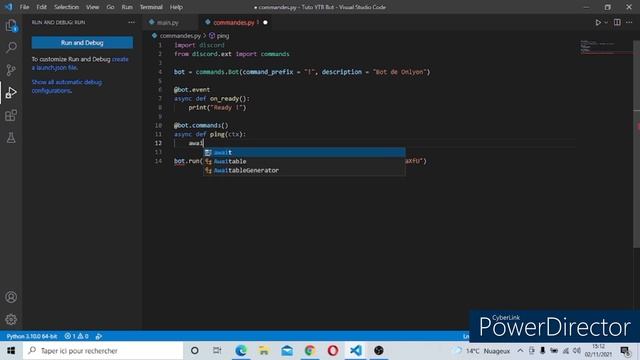The image size is (640, 360).
Task: Open editor More Actions ellipsis
Action: point(629,22)
